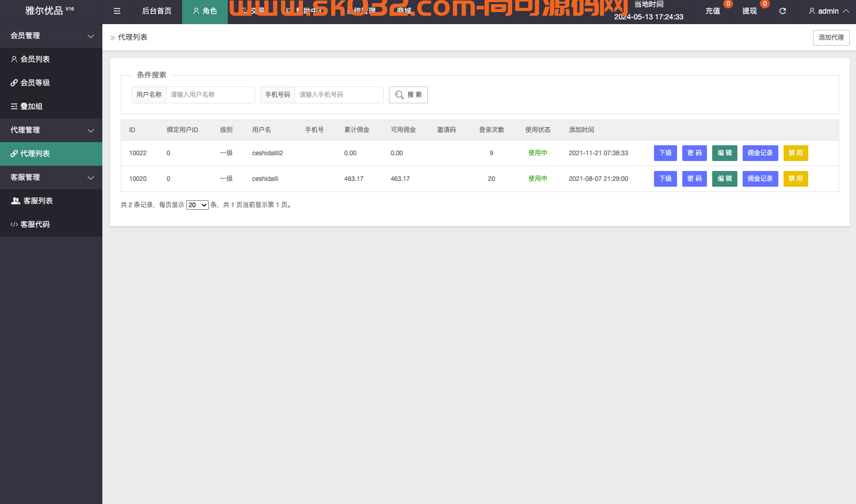Viewport: 856px width, 504px height.
Task: Open 会员列表 sidebar item
Action: point(51,59)
